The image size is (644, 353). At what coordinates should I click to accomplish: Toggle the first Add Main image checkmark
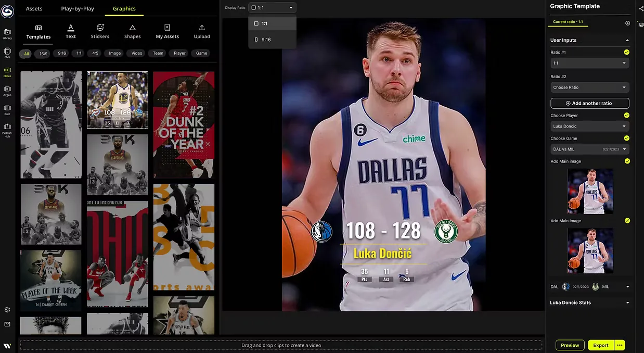627,161
